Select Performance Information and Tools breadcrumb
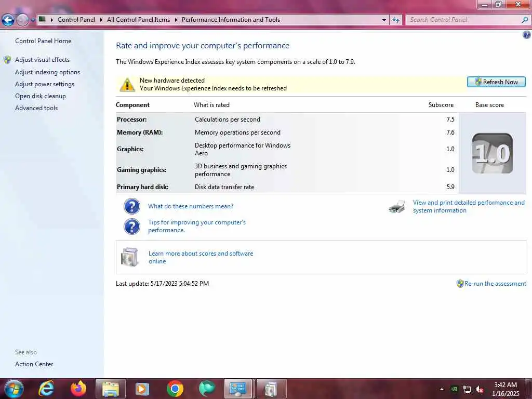The width and height of the screenshot is (532, 399). point(231,20)
